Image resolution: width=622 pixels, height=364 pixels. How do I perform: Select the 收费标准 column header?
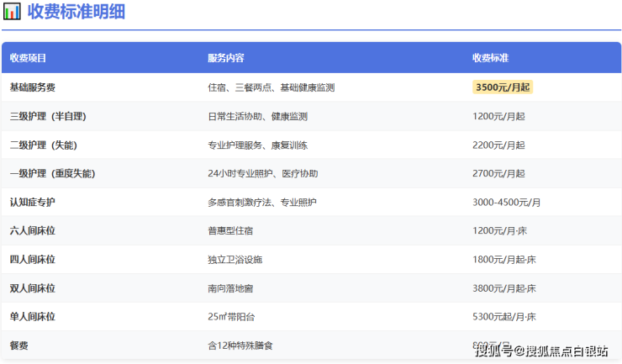490,58
